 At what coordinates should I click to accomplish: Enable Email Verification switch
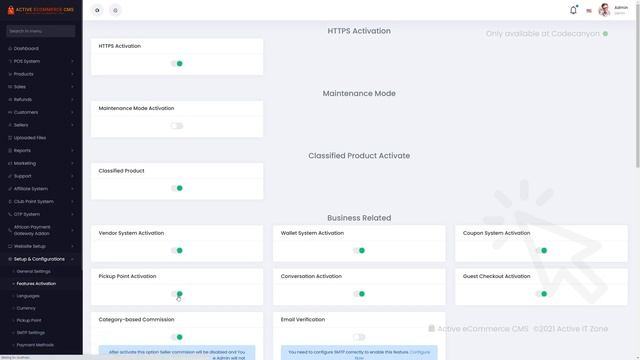pos(359,337)
